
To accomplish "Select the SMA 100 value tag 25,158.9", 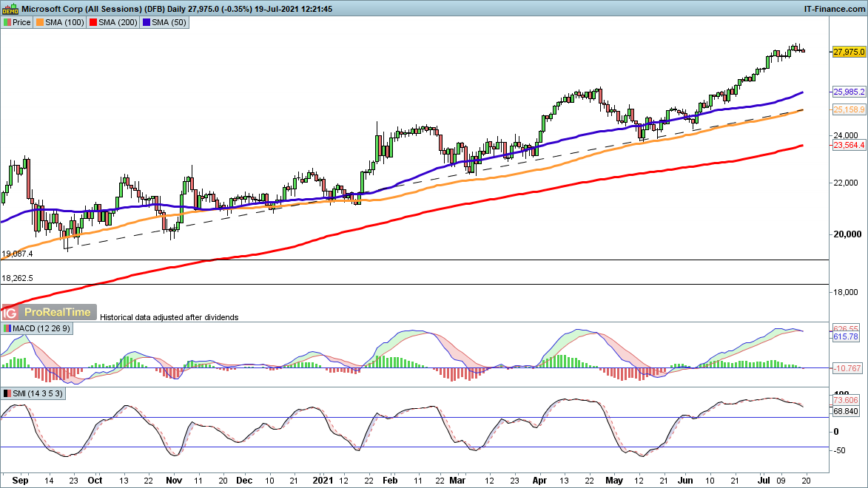I will [849, 109].
